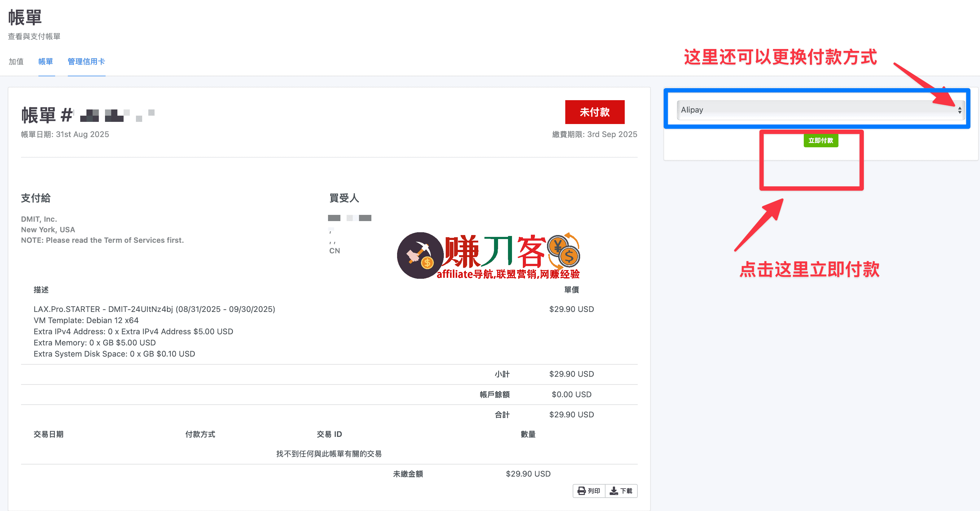Click the download icon next to 下載

614,491
